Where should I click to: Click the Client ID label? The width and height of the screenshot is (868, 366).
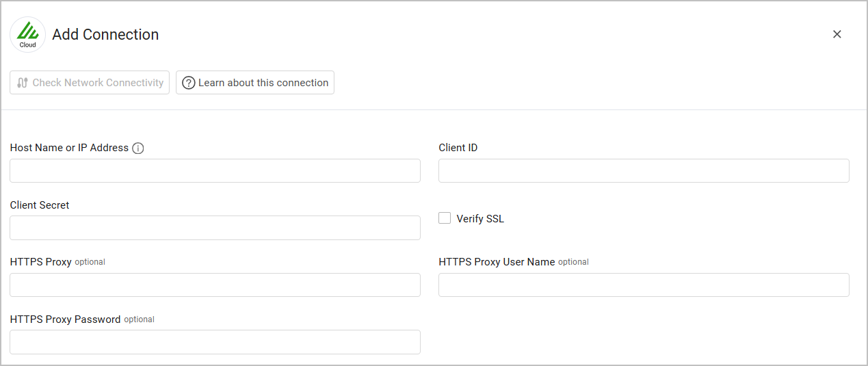point(458,148)
